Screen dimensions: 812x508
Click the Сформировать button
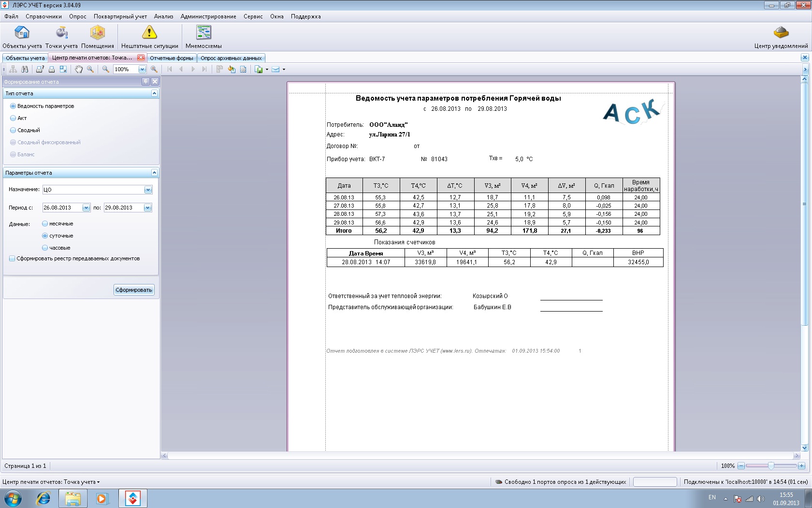point(134,290)
